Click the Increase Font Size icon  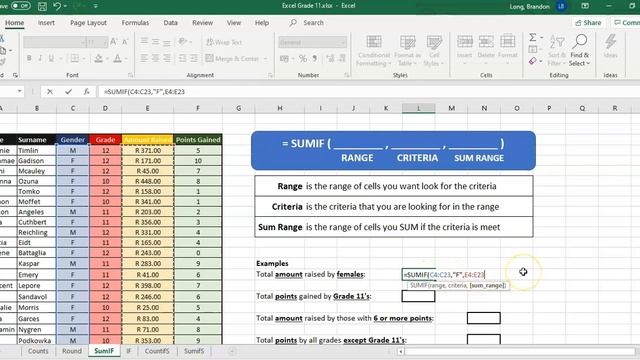(x=114, y=42)
